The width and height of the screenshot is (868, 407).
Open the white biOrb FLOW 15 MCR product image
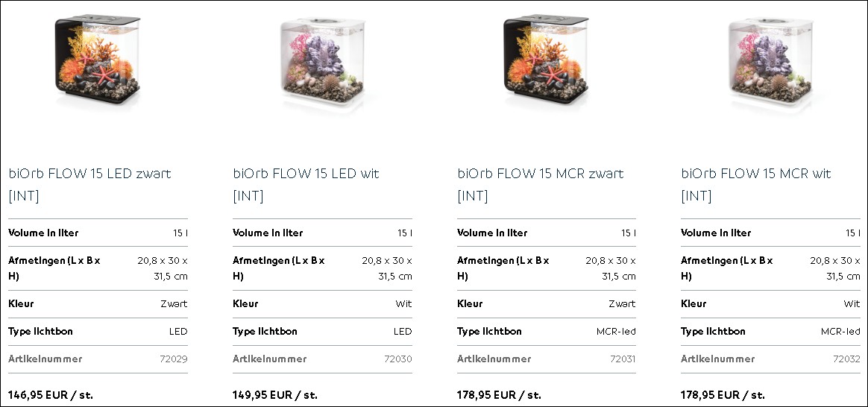pos(770,62)
